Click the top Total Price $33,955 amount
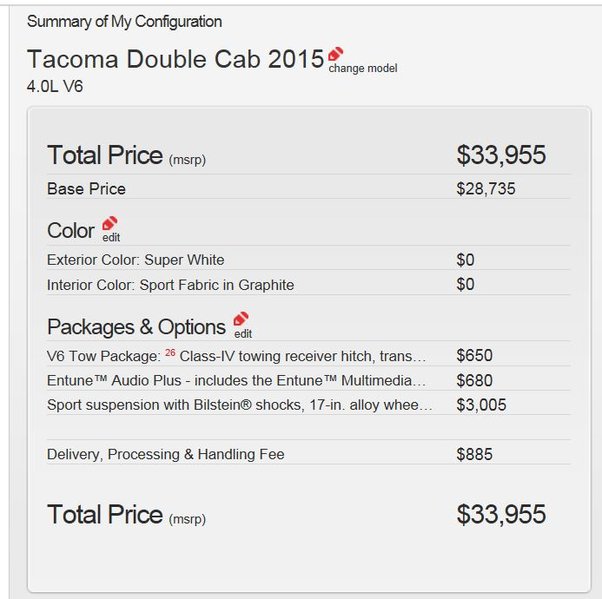 coord(501,155)
